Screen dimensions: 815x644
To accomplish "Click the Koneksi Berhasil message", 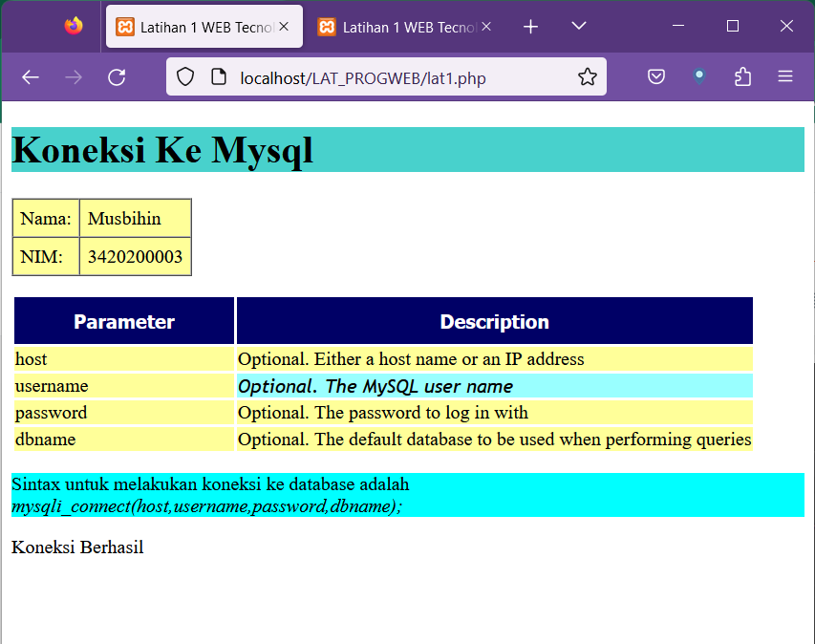I will click(77, 547).
